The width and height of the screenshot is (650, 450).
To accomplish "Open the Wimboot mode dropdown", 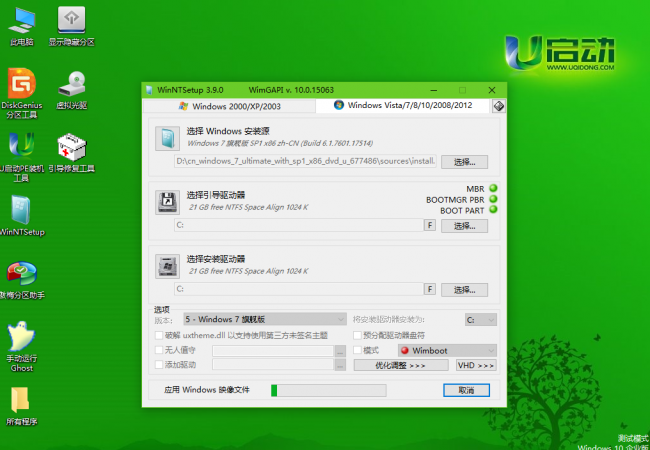I will pyautogui.click(x=447, y=351).
